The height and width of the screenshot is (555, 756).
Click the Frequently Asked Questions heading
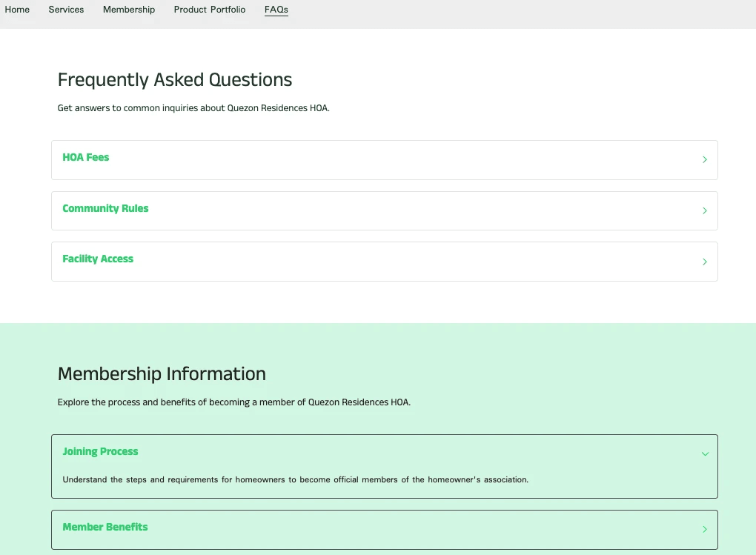pyautogui.click(x=174, y=79)
